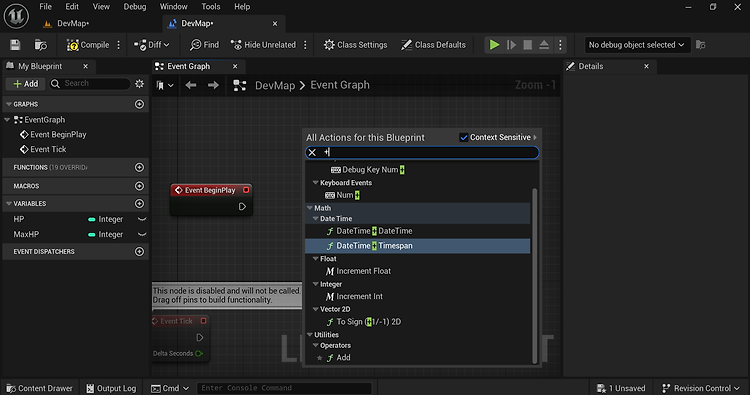This screenshot has height=395, width=750.
Task: Open Compile options three-dot menu
Action: pyautogui.click(x=119, y=45)
